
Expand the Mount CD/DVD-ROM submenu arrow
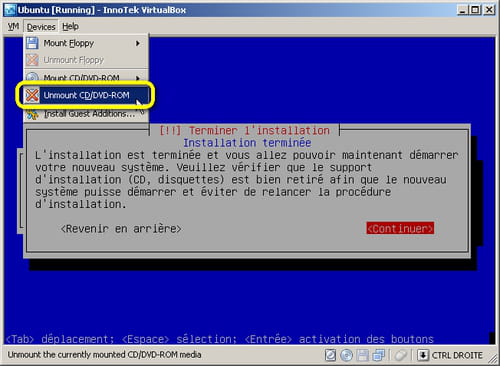point(137,78)
